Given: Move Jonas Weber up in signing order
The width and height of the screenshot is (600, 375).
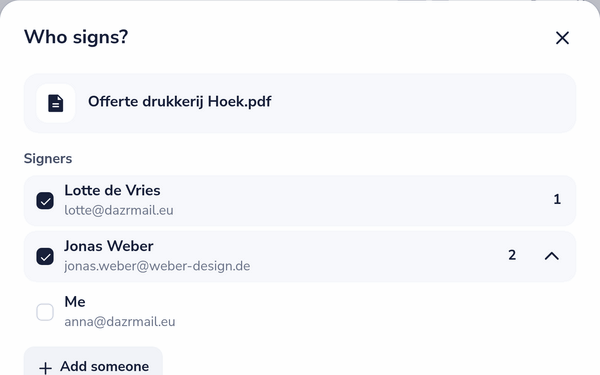Looking at the screenshot, I should point(551,256).
